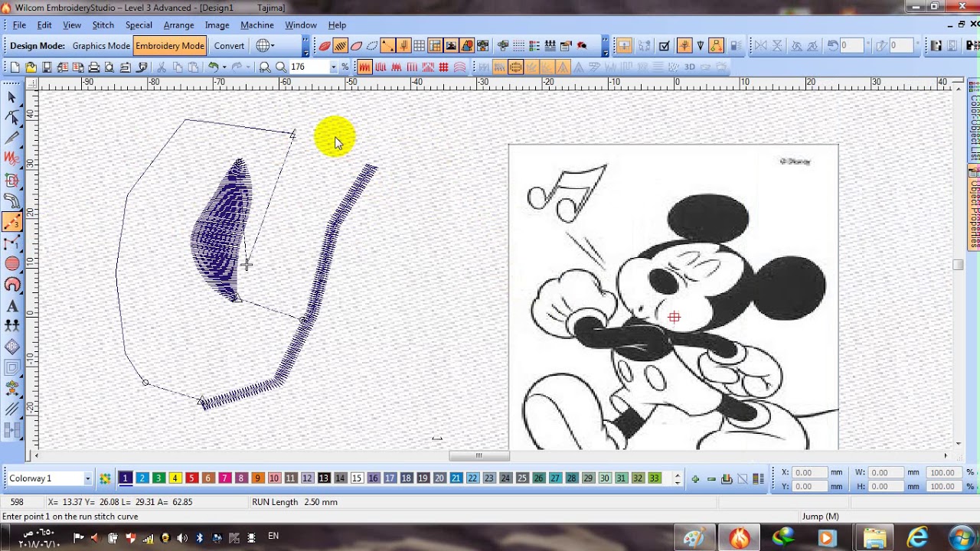Select the red filled circle tool
Viewport: 980px width, 551px height.
pos(12,264)
